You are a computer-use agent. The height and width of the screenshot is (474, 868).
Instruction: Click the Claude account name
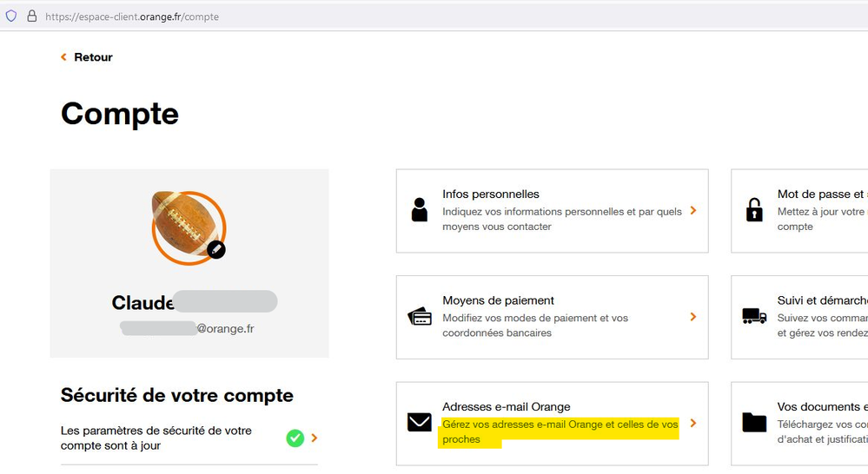pos(142,302)
